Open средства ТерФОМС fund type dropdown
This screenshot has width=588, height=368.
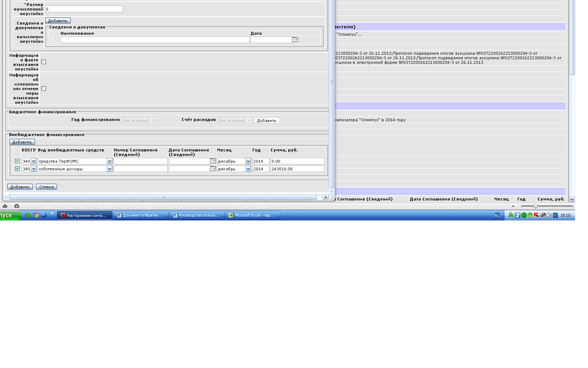[x=75, y=161]
